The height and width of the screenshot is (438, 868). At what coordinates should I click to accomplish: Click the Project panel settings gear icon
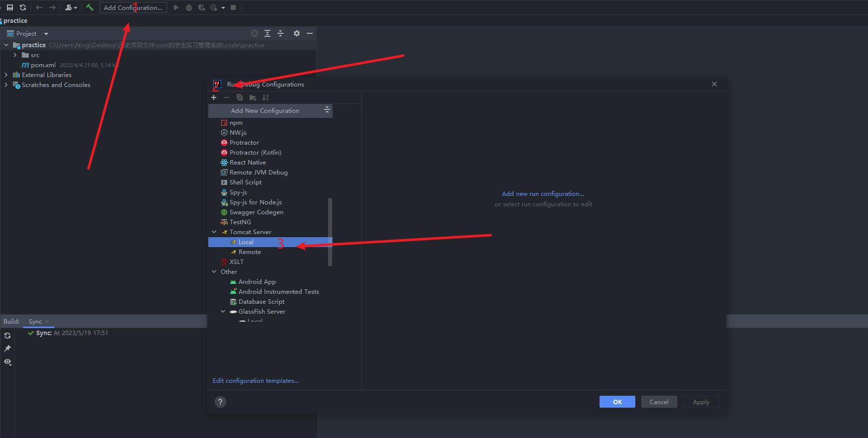tap(297, 33)
